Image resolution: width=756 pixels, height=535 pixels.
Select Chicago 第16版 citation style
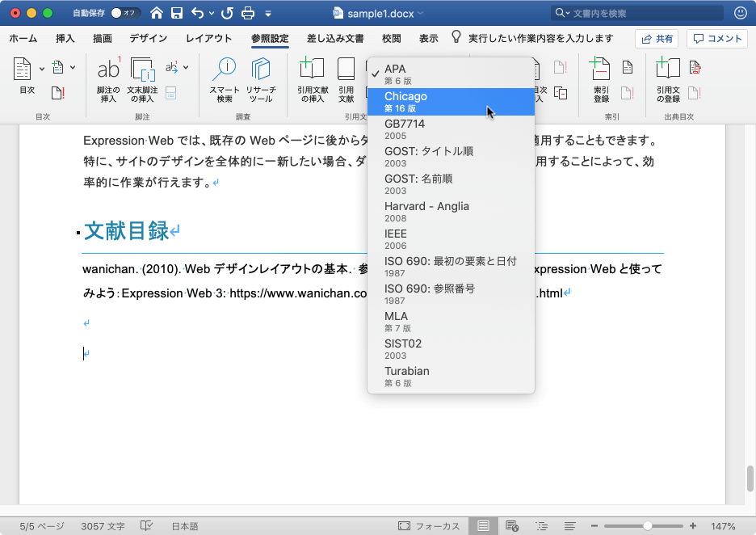pos(451,102)
